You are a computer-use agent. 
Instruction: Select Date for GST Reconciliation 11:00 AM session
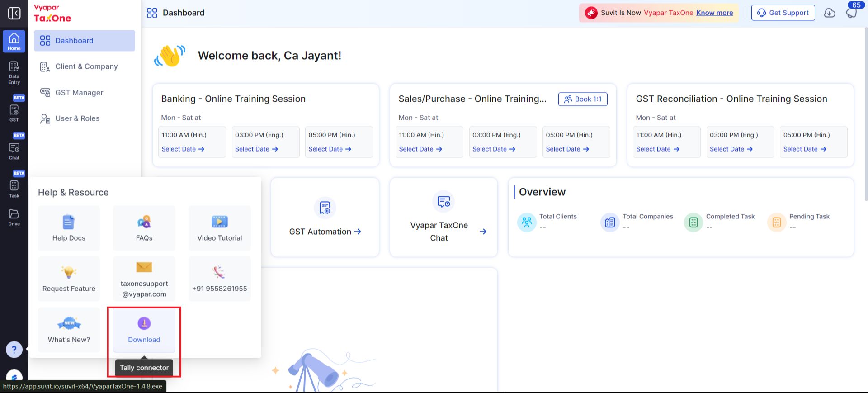658,149
